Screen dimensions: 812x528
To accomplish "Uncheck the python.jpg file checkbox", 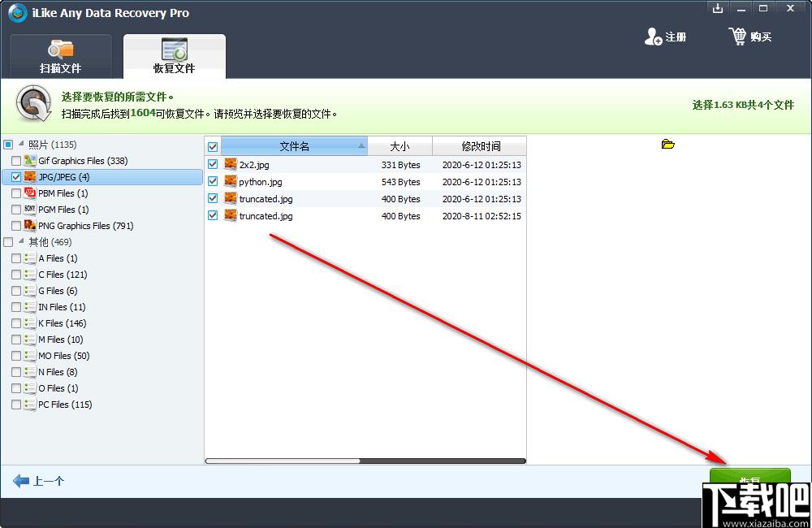I will [x=212, y=181].
